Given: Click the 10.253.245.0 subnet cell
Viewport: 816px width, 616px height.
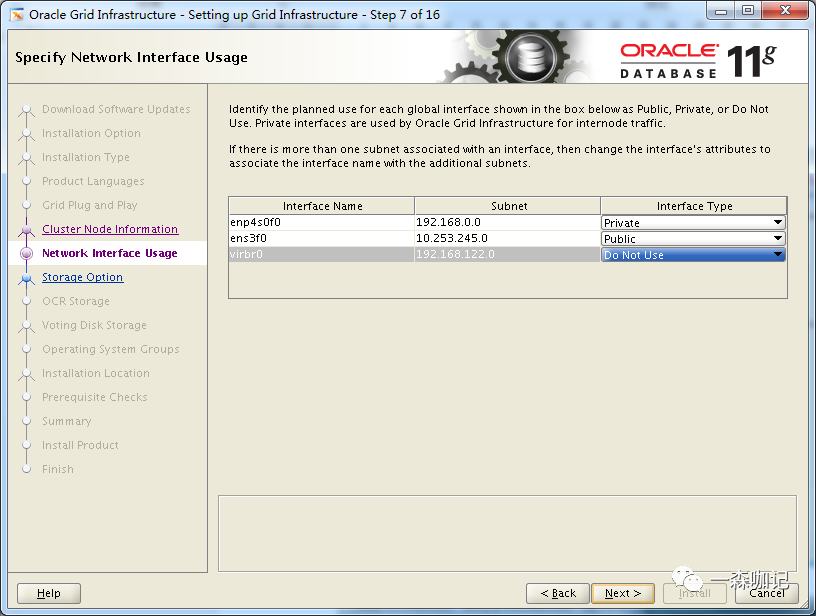Looking at the screenshot, I should (507, 238).
